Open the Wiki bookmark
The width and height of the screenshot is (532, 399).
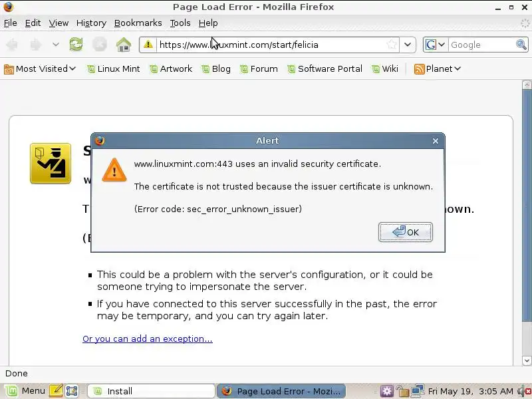[385, 69]
